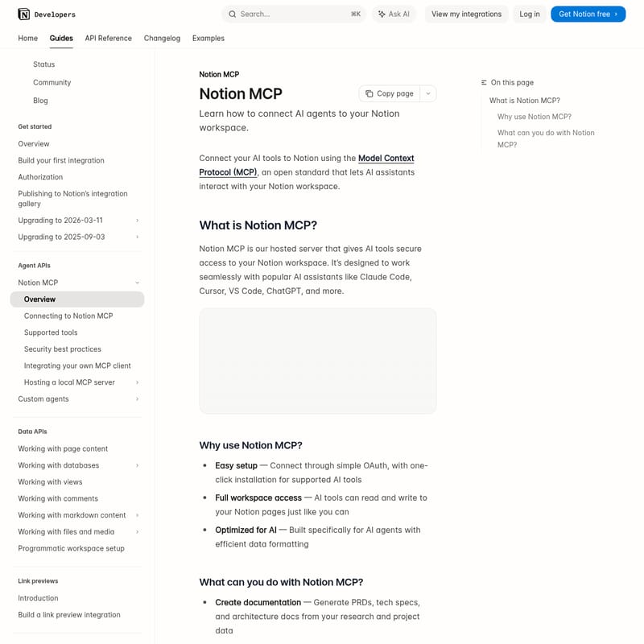Image resolution: width=644 pixels, height=644 pixels.
Task: Click Get Notion free button
Action: [588, 14]
